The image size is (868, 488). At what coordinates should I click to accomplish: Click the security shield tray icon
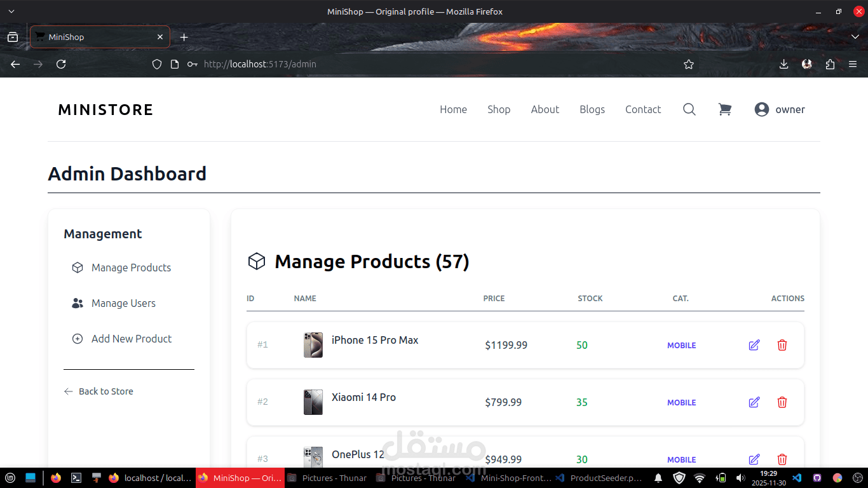point(679,478)
